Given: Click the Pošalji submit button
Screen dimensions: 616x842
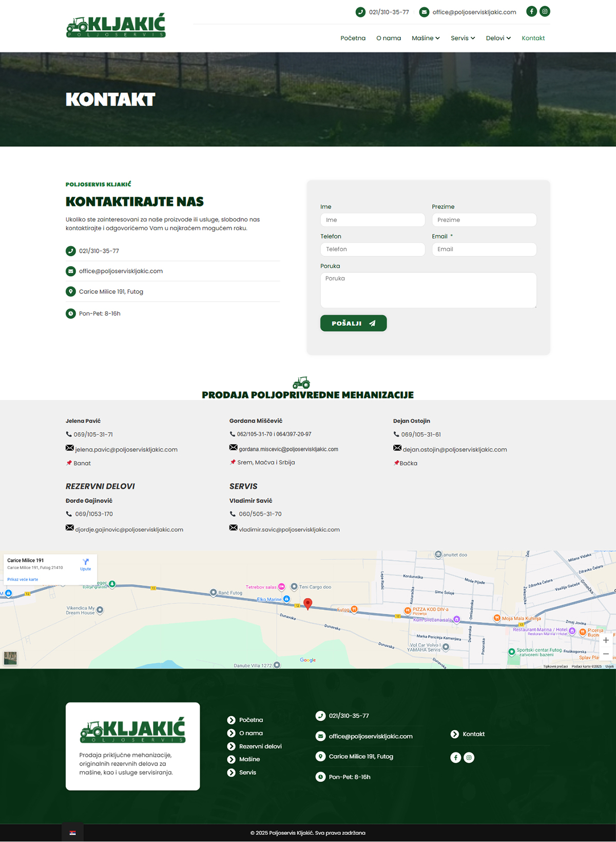Looking at the screenshot, I should pyautogui.click(x=354, y=323).
